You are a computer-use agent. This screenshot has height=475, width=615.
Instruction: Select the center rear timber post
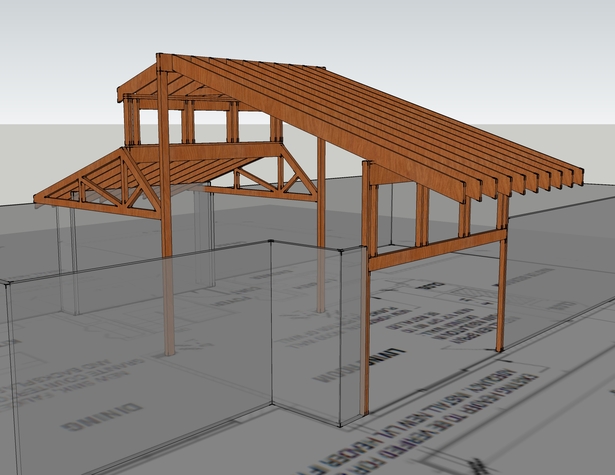[321, 224]
